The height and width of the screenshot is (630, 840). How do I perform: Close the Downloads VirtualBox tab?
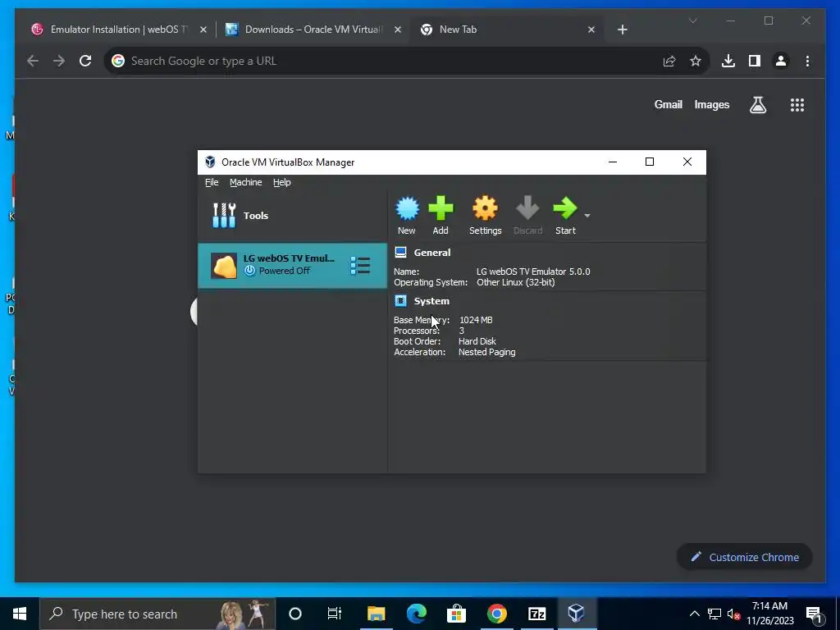point(398,30)
